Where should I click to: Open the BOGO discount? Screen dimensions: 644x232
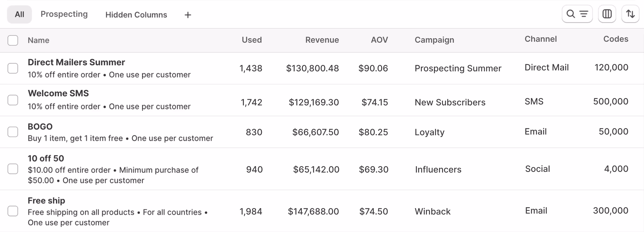(x=40, y=126)
